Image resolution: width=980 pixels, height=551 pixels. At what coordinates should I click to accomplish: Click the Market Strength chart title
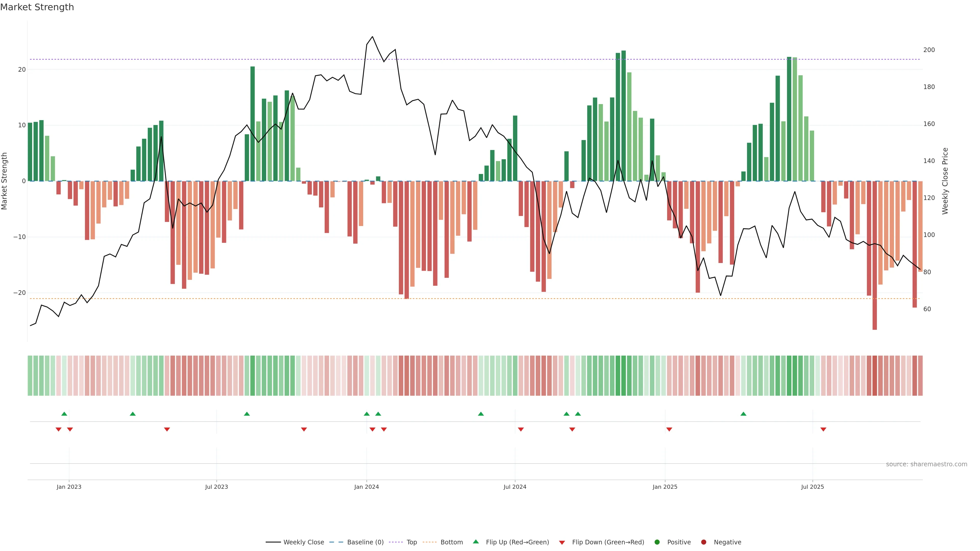pyautogui.click(x=37, y=7)
